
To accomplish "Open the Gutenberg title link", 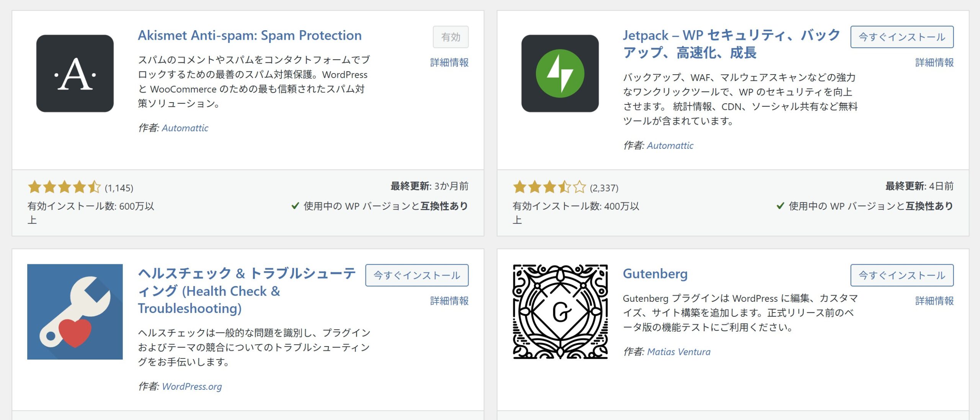I will coord(655,274).
